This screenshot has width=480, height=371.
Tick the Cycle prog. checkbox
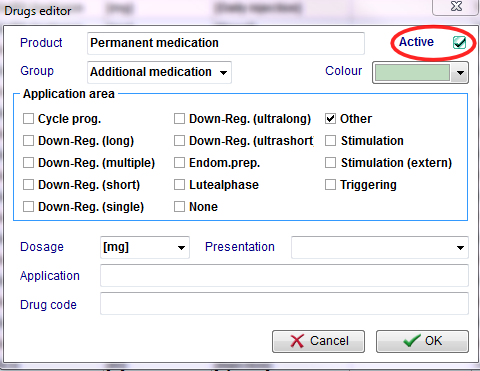click(x=28, y=119)
